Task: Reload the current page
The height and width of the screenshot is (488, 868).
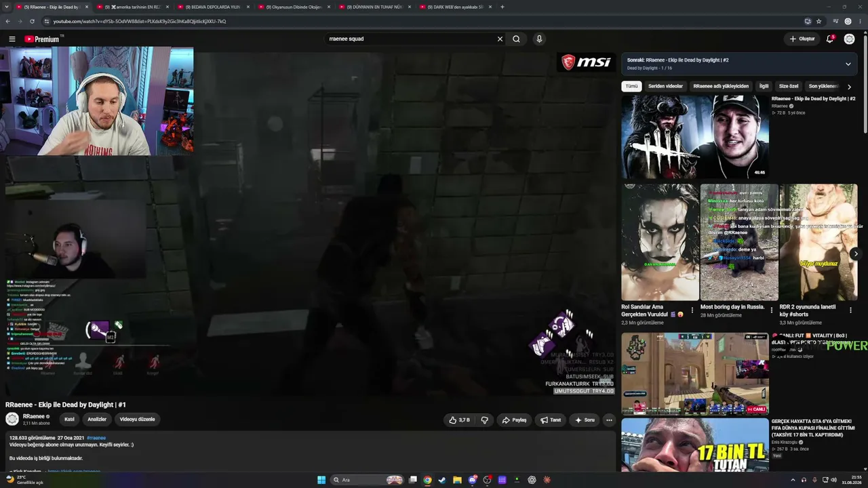Action: tap(32, 21)
